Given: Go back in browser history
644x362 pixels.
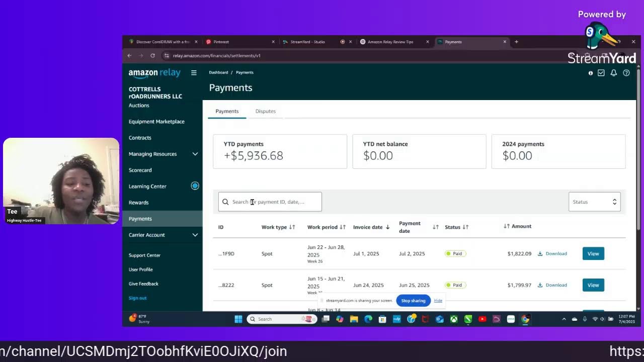Looking at the screenshot, I should tap(129, 55).
